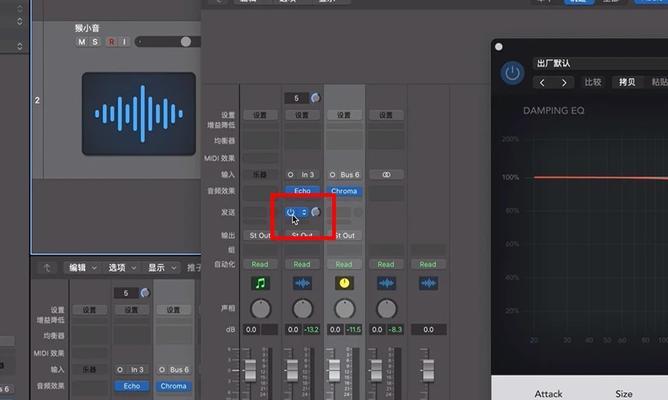Viewport: 668px width, 400px height.
Task: Click the yellow clock channel strip icon
Action: point(344,284)
